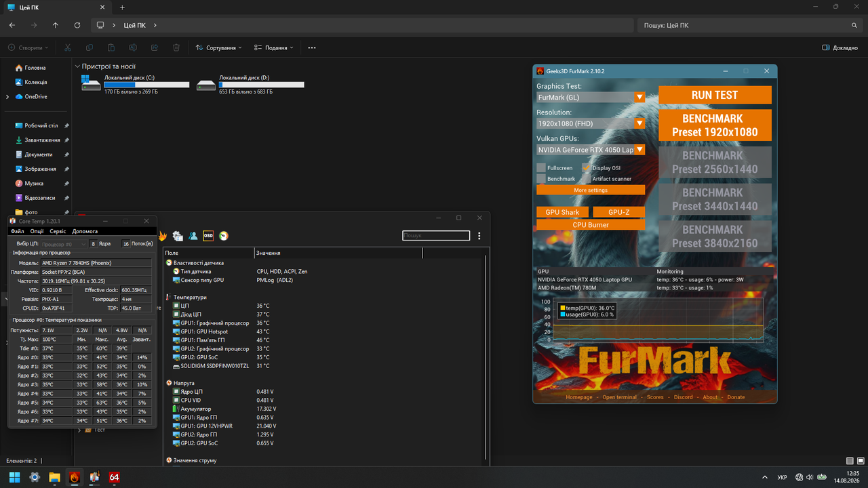
Task: Refresh the File Explorer view
Action: point(77,25)
